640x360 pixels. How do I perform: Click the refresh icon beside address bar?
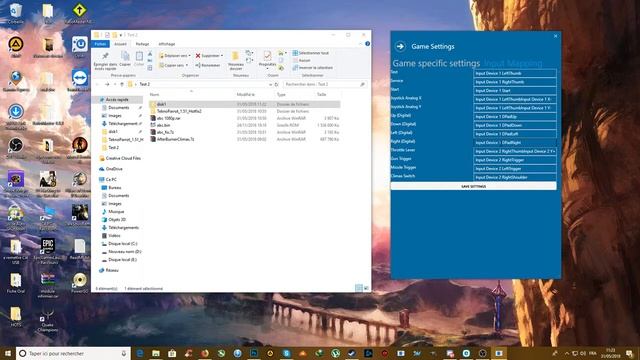(x=276, y=84)
